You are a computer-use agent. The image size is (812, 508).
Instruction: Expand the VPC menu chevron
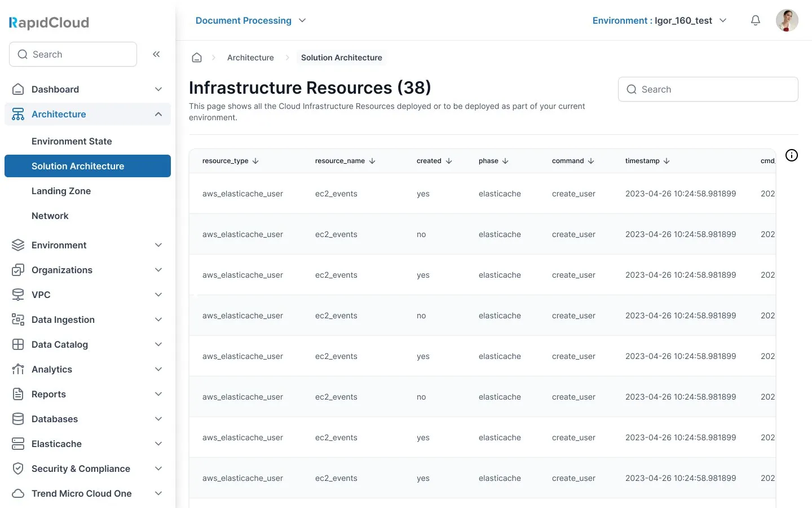pos(158,295)
